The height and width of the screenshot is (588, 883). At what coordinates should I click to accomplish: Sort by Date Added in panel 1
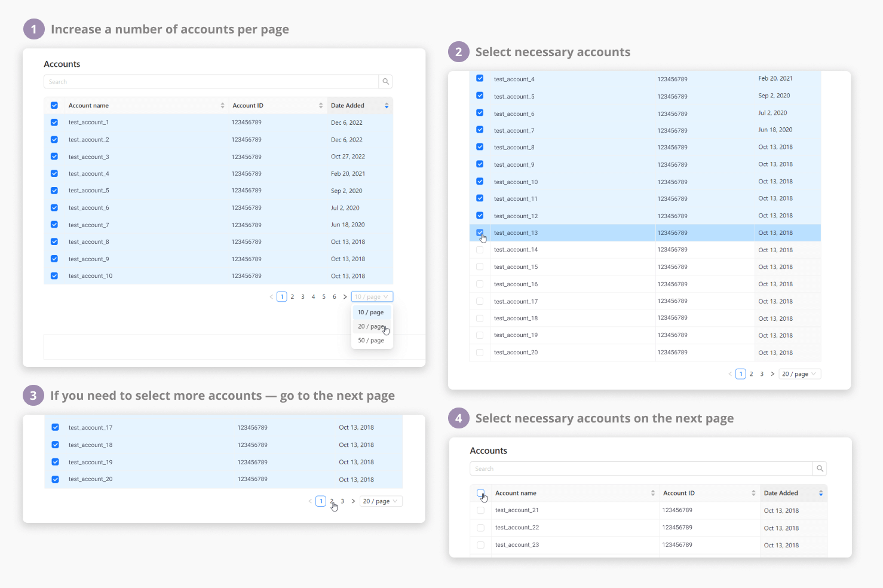coord(387,106)
